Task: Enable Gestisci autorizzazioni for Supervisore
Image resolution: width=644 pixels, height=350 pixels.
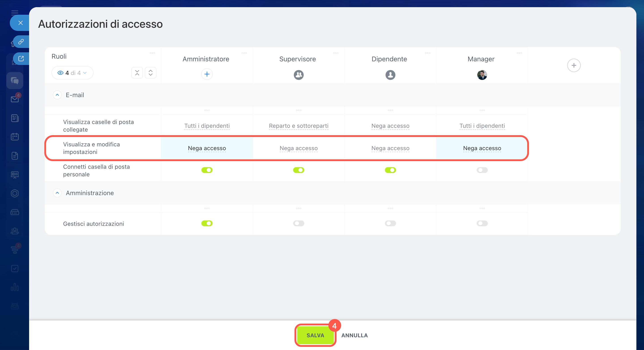Action: pyautogui.click(x=299, y=223)
